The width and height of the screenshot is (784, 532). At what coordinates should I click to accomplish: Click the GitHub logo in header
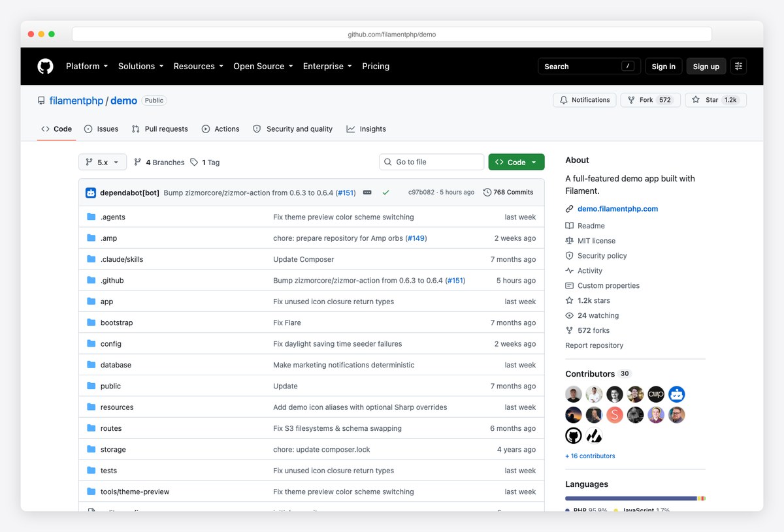45,66
